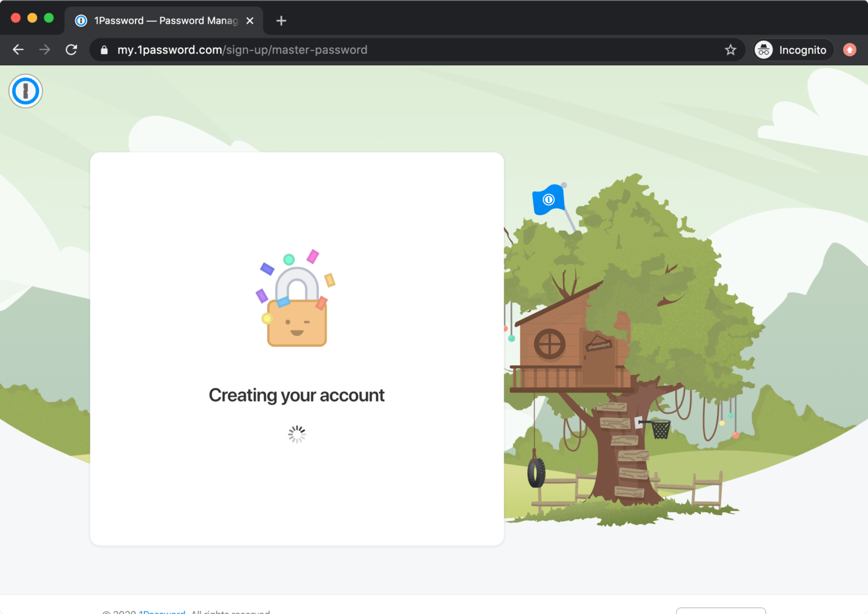Minimize the browser window with yellow button
This screenshot has height=614, width=868.
point(32,18)
